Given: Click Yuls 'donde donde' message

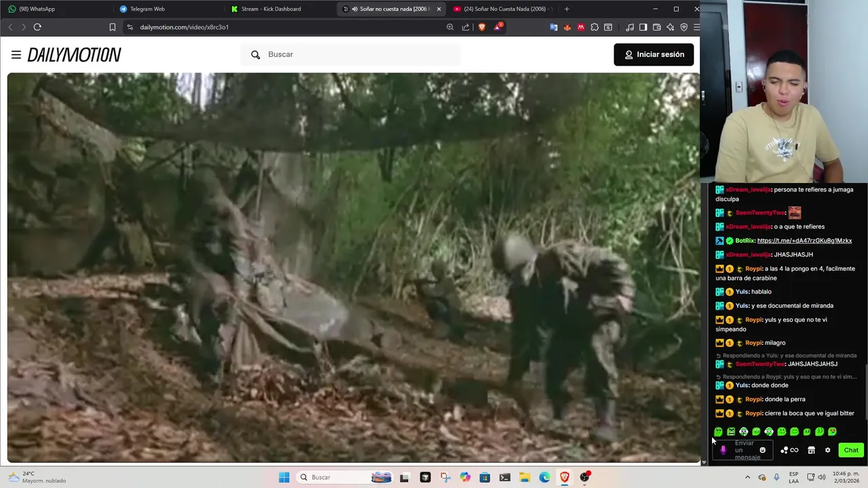Looking at the screenshot, I should click(770, 385).
